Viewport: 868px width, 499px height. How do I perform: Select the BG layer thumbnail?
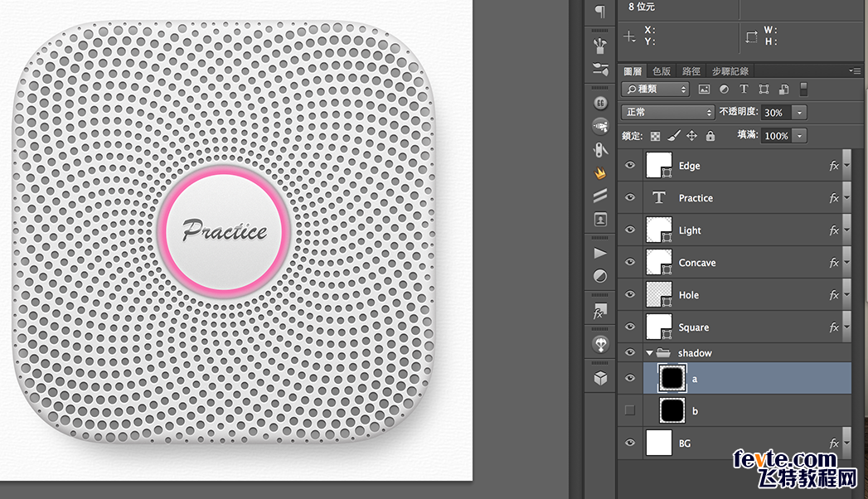click(x=659, y=443)
